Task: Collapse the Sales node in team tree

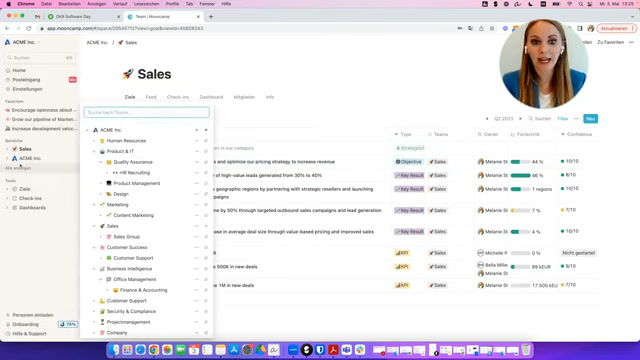Action: tap(94, 226)
